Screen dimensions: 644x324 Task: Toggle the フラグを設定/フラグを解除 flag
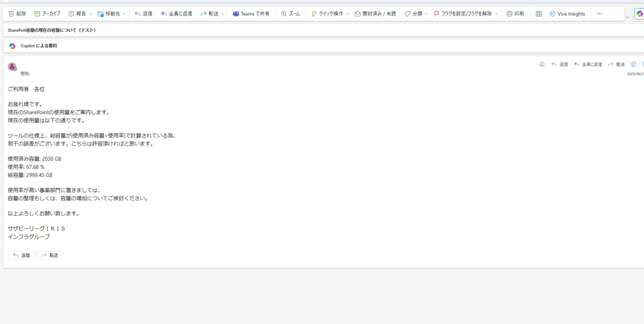click(x=463, y=13)
